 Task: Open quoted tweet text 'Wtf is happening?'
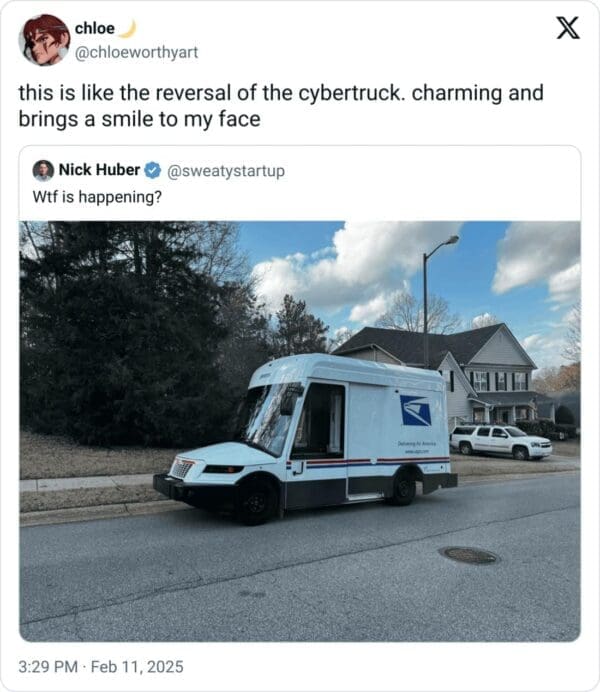(x=97, y=197)
